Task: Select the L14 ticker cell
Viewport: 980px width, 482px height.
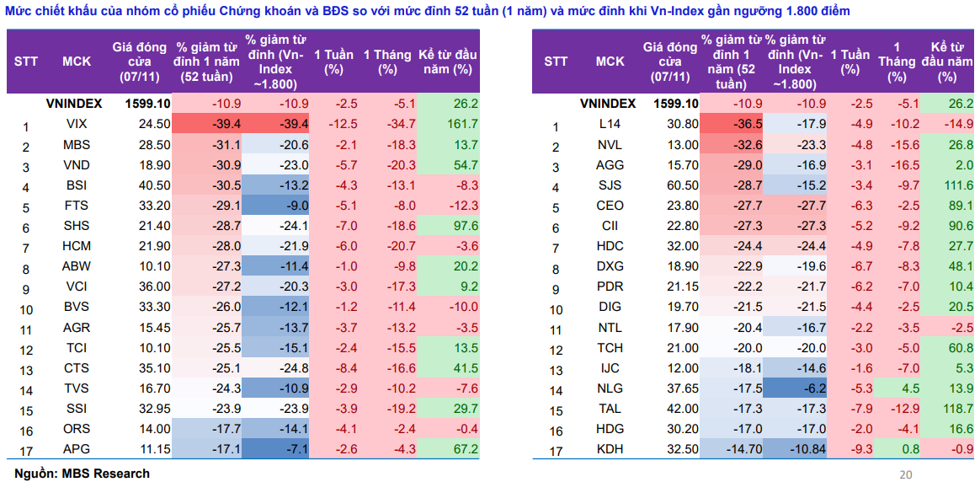Action: point(610,124)
